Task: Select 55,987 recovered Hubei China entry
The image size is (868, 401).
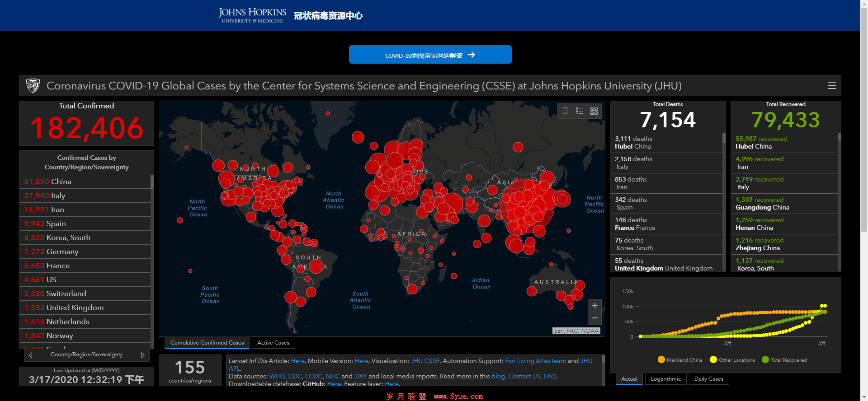Action: (x=784, y=143)
